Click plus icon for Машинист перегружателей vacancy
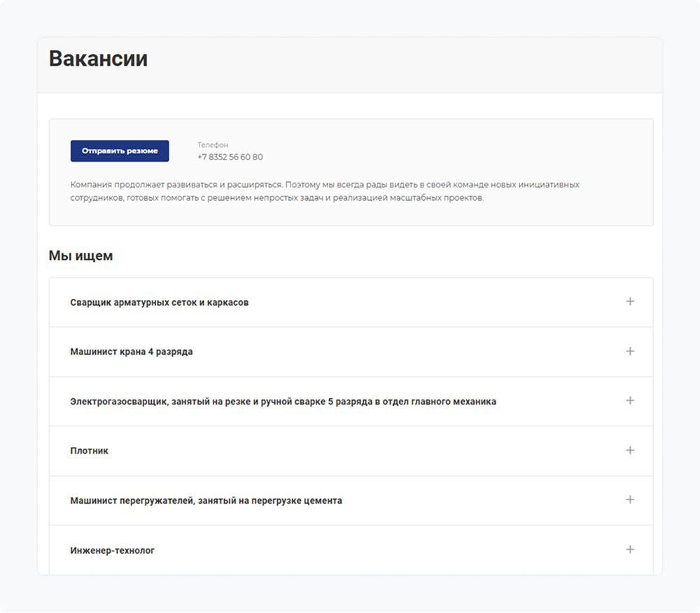The width and height of the screenshot is (700, 613). click(630, 500)
